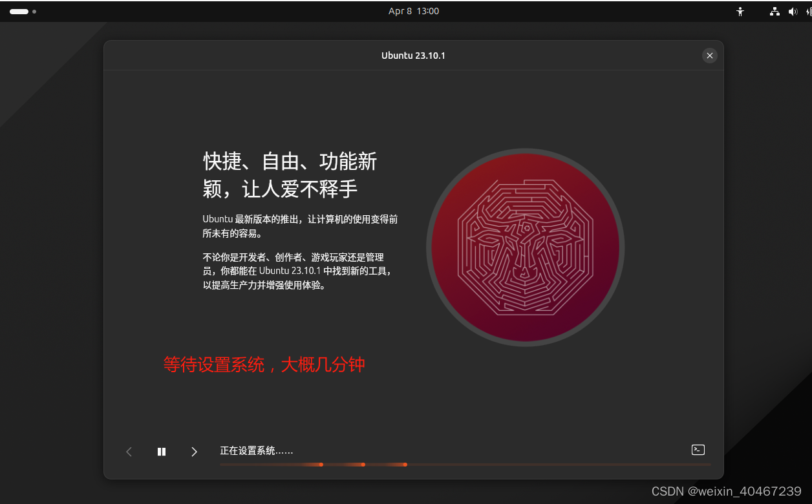The width and height of the screenshot is (812, 504).
Task: Click the installation progress bar
Action: coord(465,465)
